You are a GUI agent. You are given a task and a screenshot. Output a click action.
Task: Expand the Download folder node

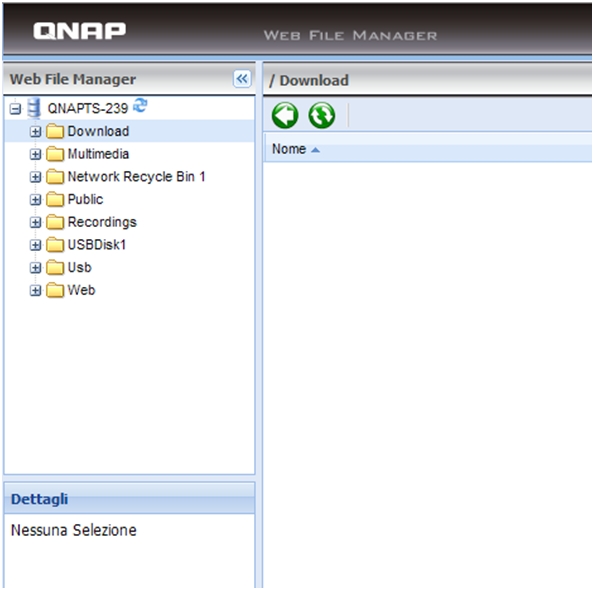click(35, 132)
